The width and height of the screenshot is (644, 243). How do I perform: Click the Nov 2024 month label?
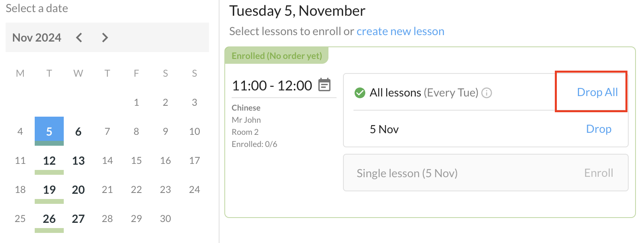click(37, 38)
